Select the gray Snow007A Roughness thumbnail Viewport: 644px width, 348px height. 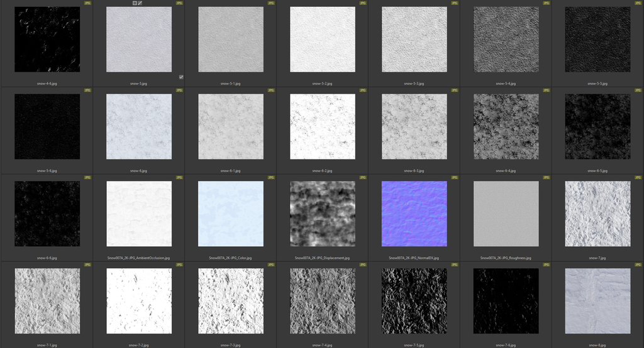[x=506, y=214]
